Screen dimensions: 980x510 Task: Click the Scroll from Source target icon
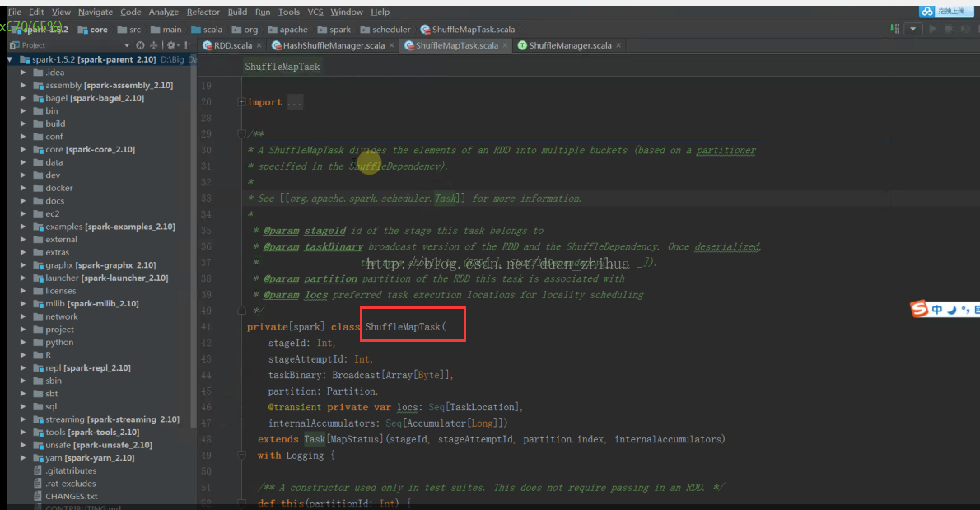click(x=140, y=45)
